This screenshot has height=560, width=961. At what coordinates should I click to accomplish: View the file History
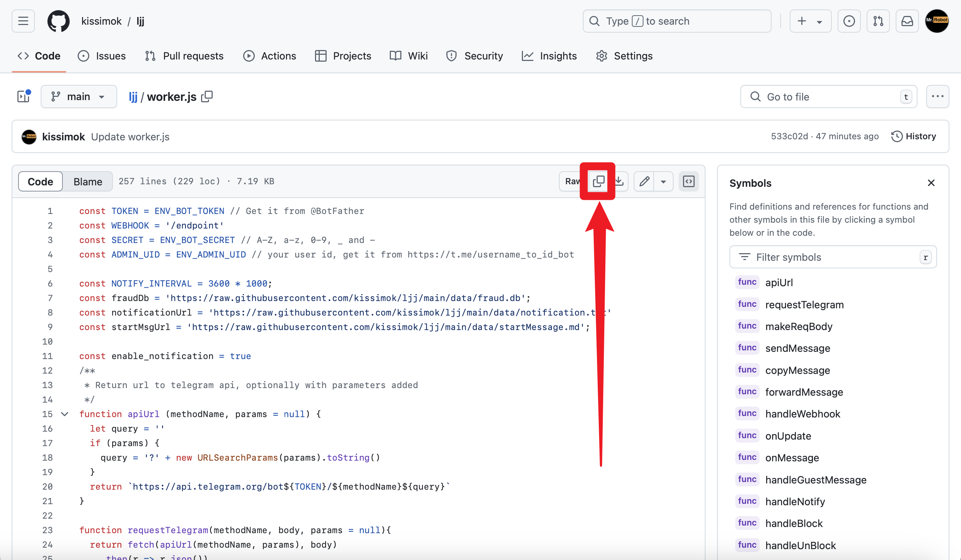point(914,136)
